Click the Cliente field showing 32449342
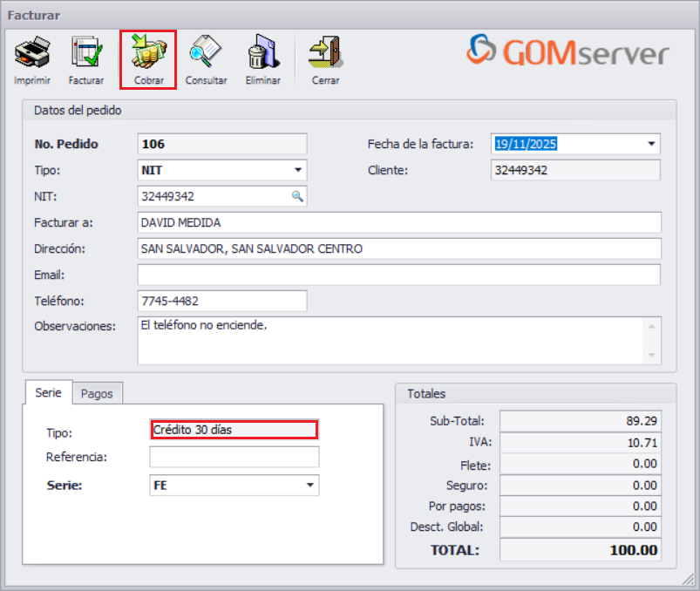 575,170
